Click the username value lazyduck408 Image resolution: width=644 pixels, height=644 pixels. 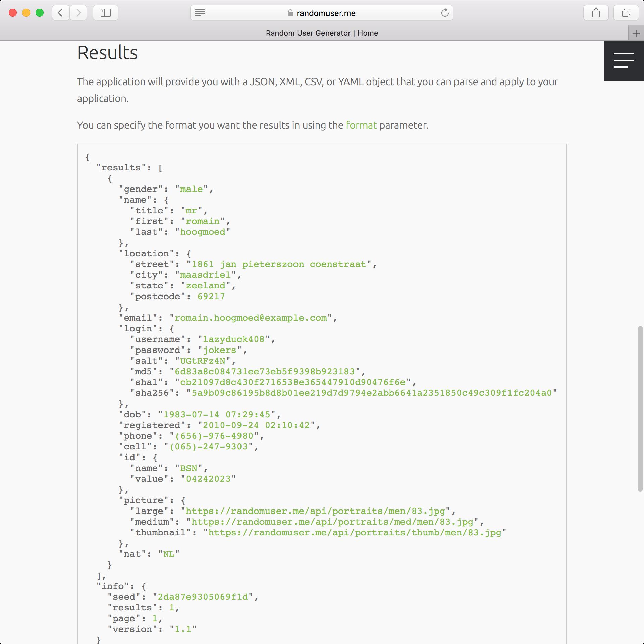coord(234,339)
